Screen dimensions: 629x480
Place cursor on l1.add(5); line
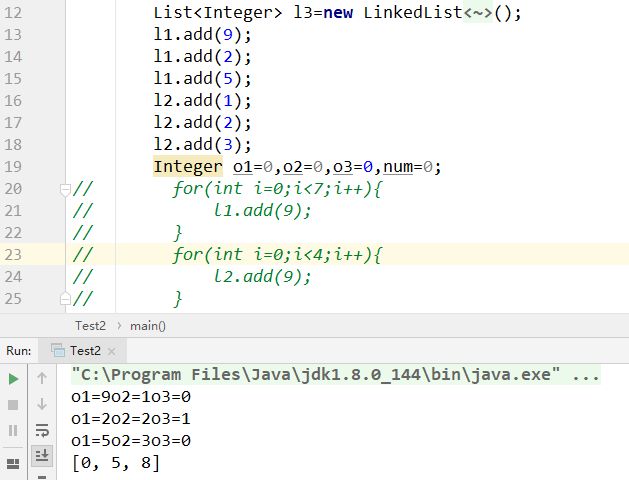click(x=203, y=79)
